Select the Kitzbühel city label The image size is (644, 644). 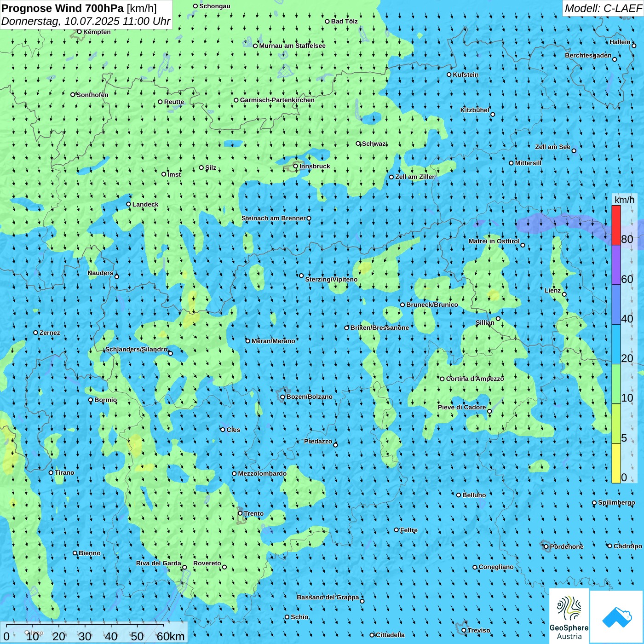tap(475, 110)
